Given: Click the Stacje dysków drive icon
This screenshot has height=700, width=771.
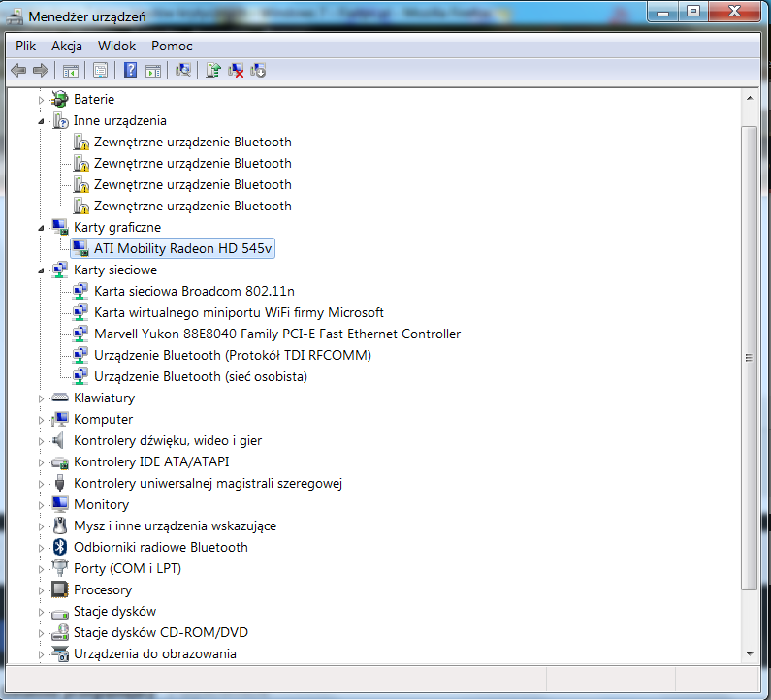Looking at the screenshot, I should [x=60, y=613].
